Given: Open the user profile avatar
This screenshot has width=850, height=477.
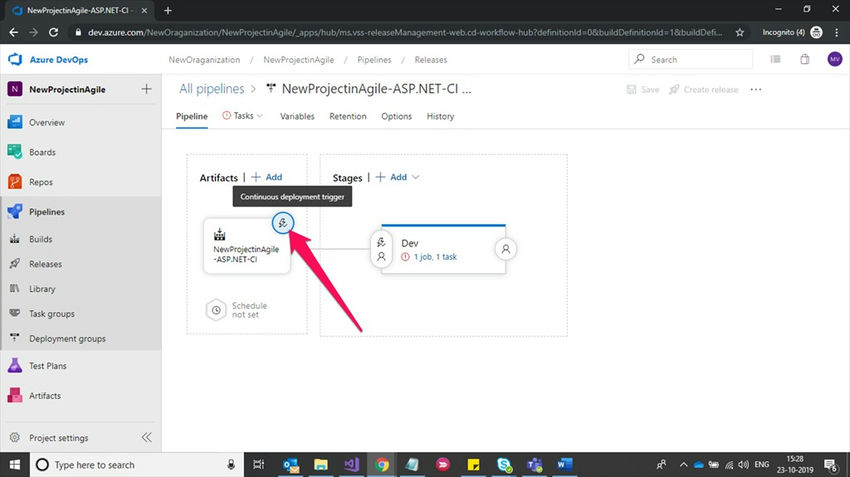Looking at the screenshot, I should (x=835, y=59).
